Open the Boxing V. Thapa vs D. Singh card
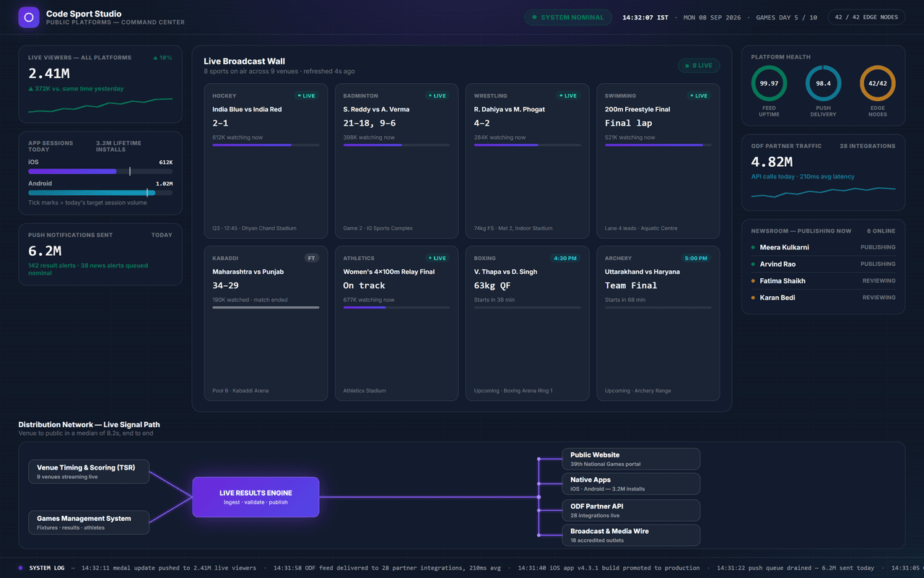Screen dimensions: 924x578 pos(527,324)
